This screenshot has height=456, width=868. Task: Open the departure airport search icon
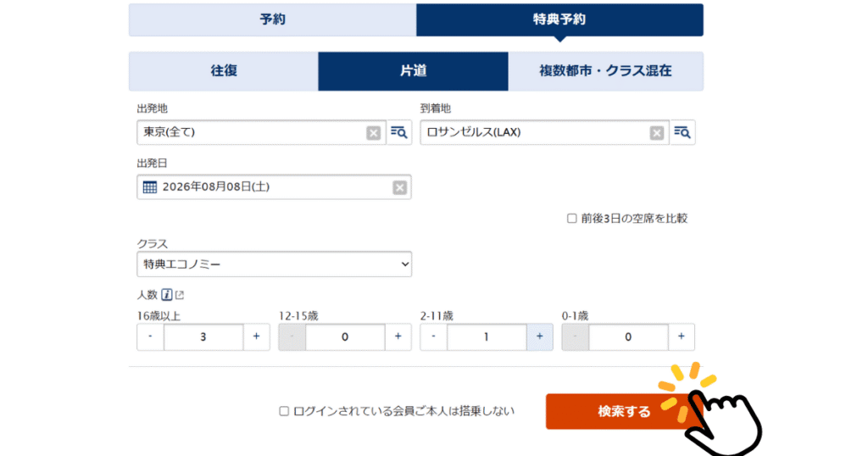point(399,132)
